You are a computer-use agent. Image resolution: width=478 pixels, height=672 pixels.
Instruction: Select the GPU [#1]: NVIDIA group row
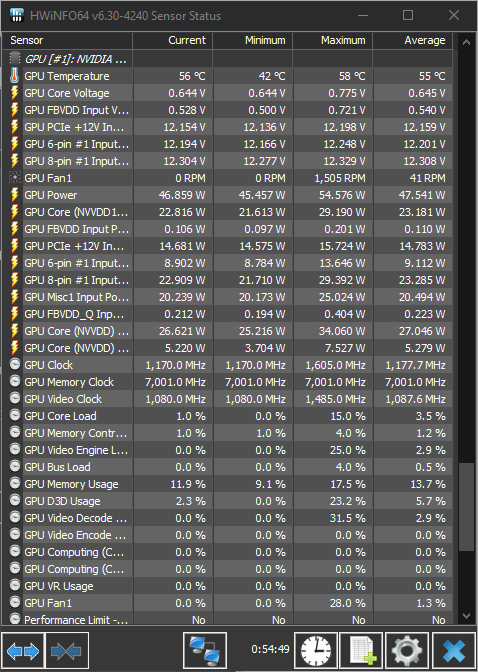click(x=227, y=59)
